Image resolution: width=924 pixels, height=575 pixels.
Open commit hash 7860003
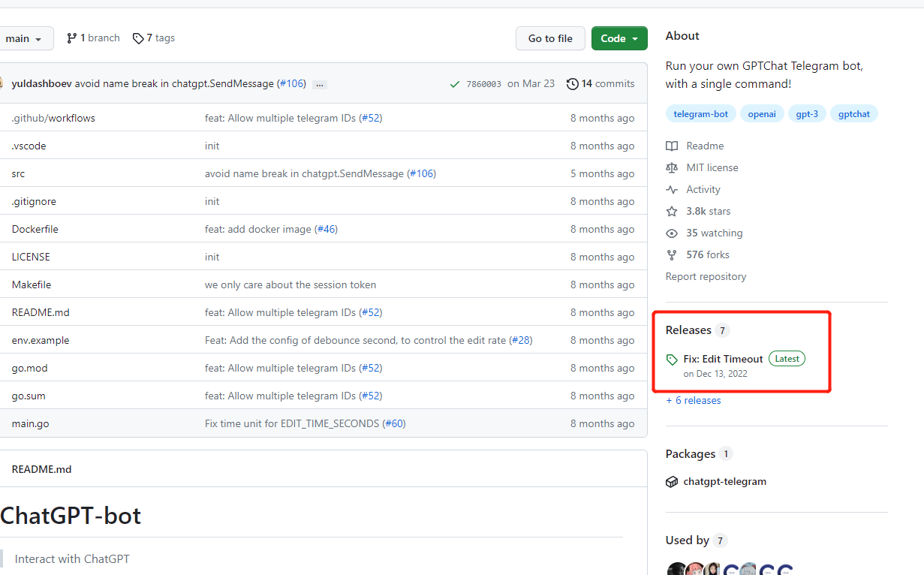coord(484,84)
